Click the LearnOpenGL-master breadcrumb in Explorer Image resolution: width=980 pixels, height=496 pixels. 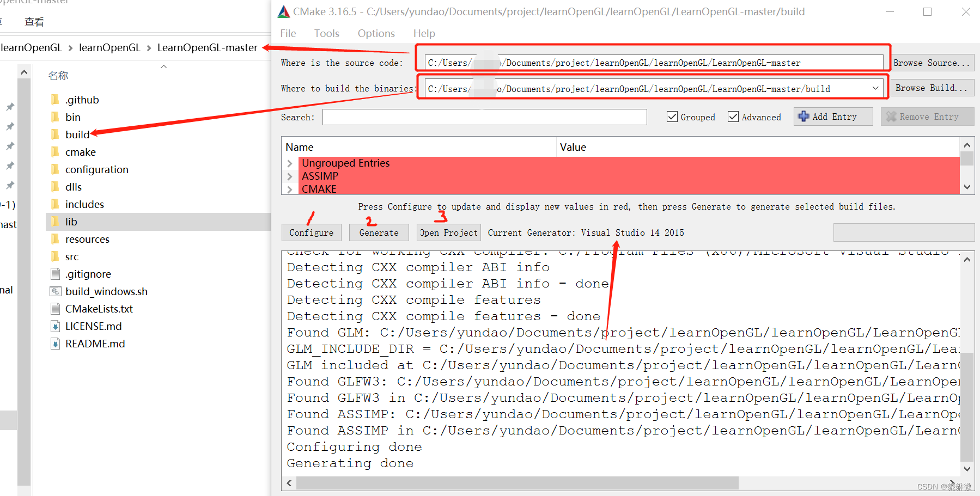pyautogui.click(x=208, y=47)
